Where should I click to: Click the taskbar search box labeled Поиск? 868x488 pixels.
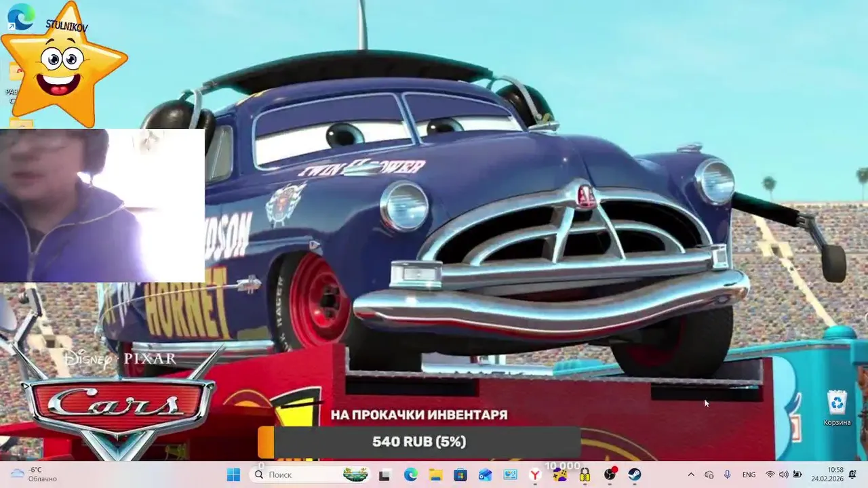point(311,475)
